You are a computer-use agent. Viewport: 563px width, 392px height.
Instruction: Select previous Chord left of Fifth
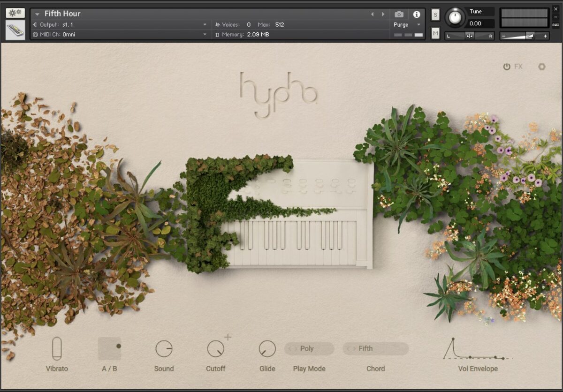tap(349, 348)
